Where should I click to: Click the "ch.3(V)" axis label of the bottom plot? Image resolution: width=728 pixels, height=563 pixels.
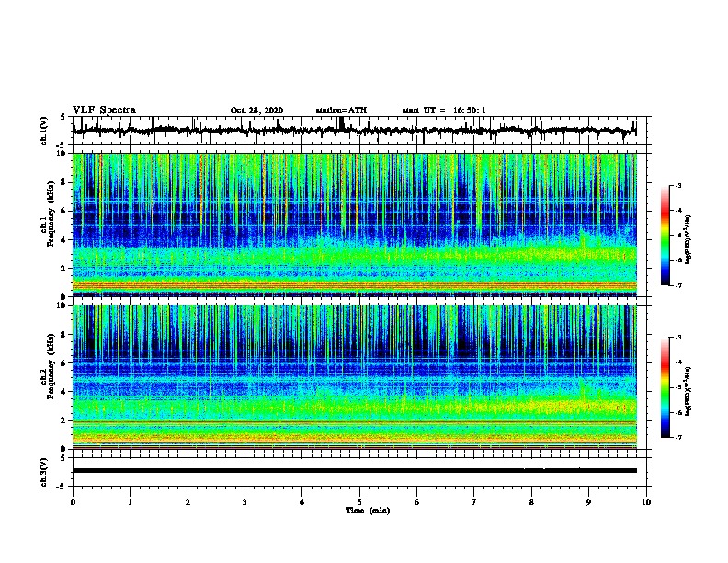(x=44, y=472)
